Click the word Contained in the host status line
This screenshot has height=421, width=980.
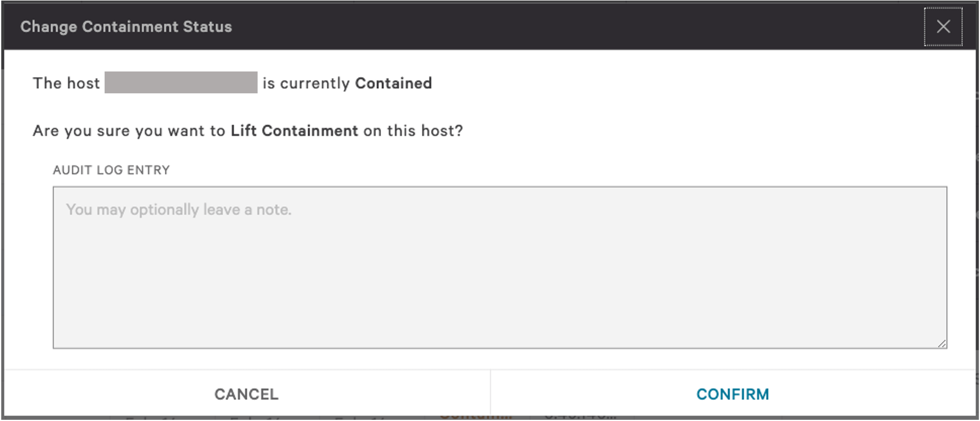(393, 83)
